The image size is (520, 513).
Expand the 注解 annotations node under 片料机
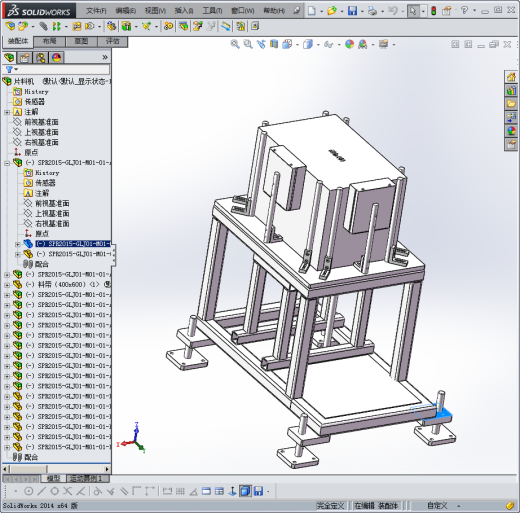coord(7,112)
